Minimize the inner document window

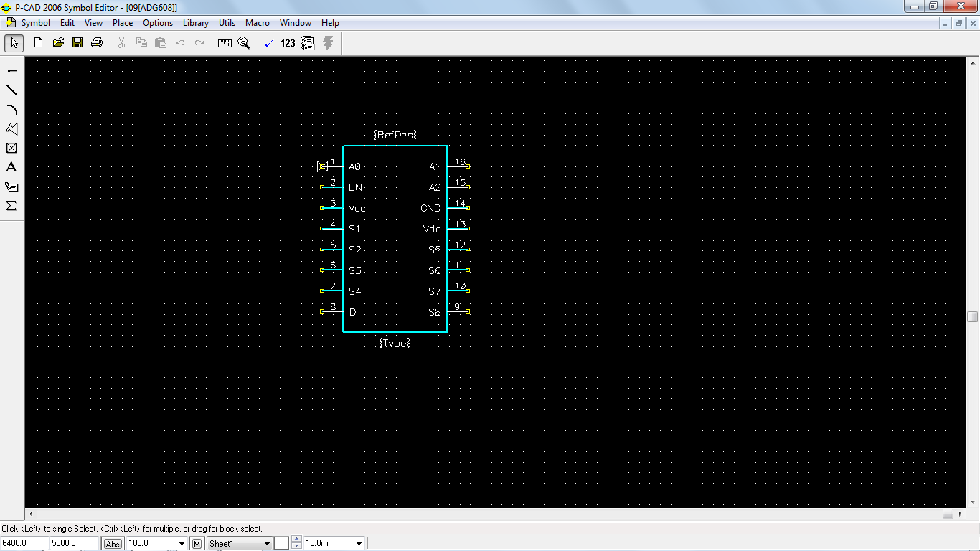pyautogui.click(x=946, y=23)
